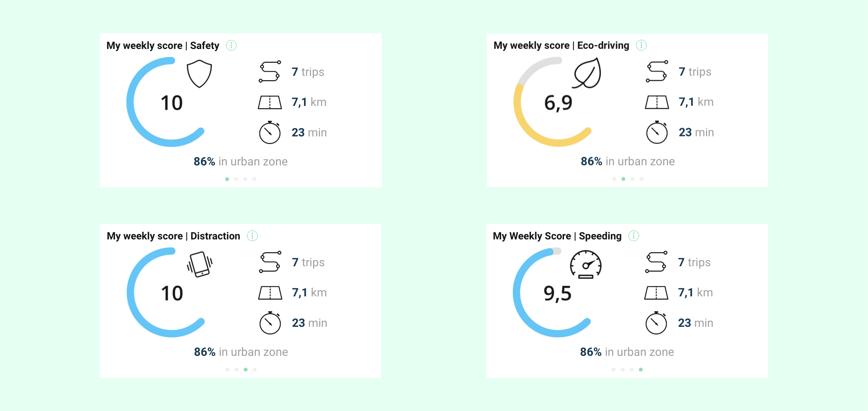This screenshot has height=411, width=868.
Task: Click the leaf icon in Eco-driving card
Action: coord(587,73)
